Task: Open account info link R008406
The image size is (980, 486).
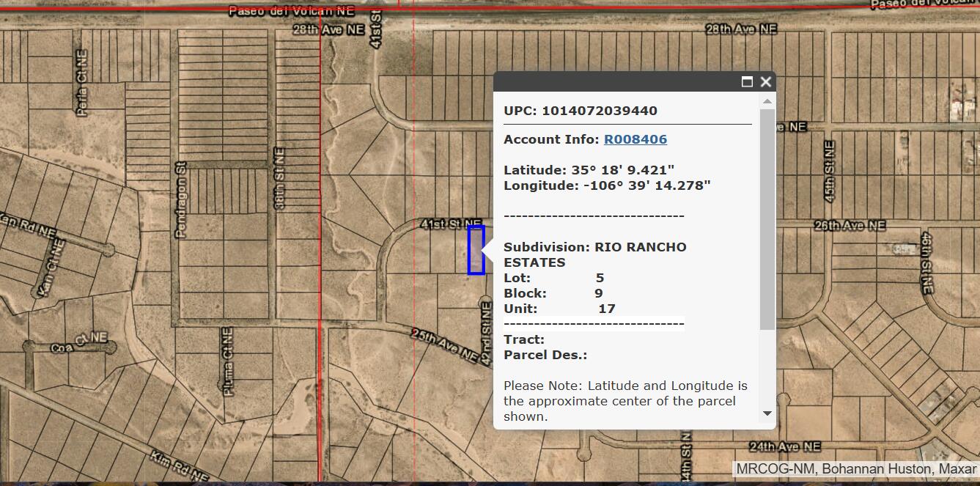Action: coord(635,139)
